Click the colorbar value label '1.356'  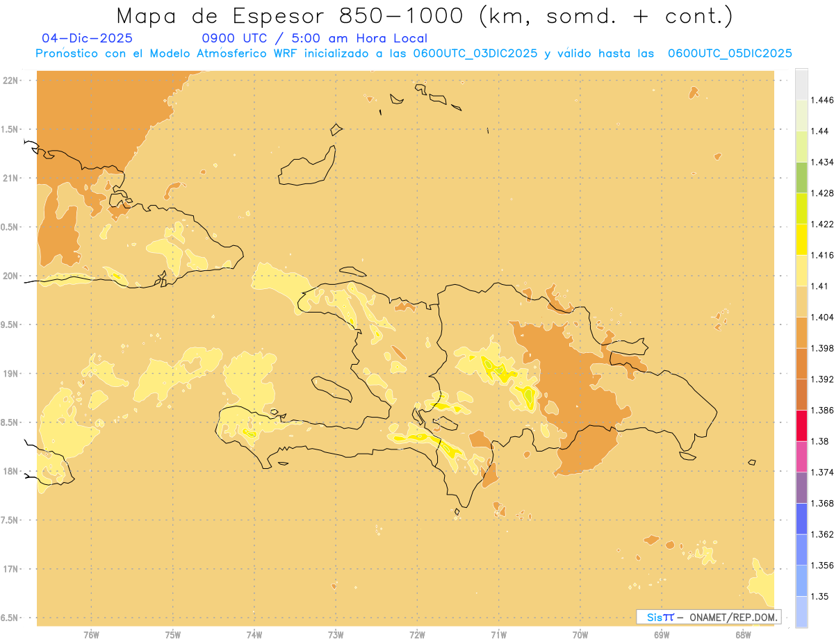(822, 565)
